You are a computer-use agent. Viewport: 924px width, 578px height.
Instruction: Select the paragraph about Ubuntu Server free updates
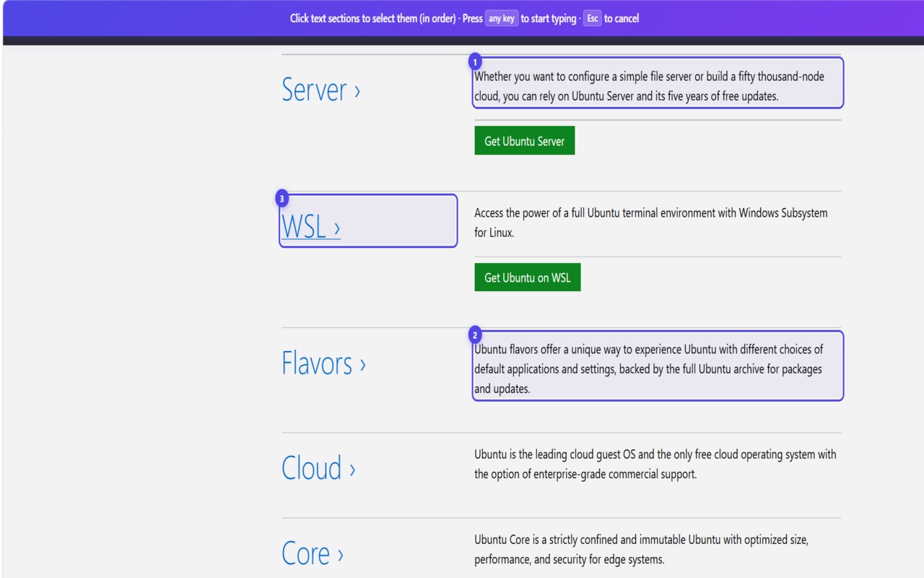coord(658,86)
